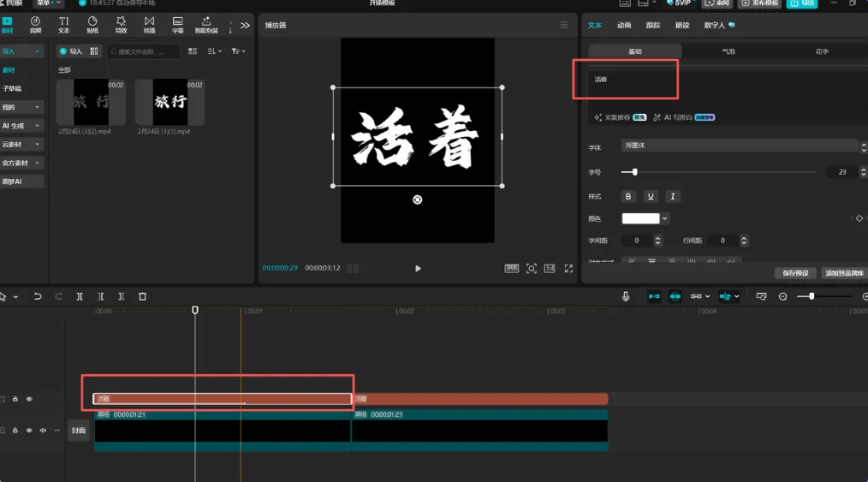Image resolution: width=868 pixels, height=482 pixels.
Task: Toggle lock on the video track
Action: point(15,431)
